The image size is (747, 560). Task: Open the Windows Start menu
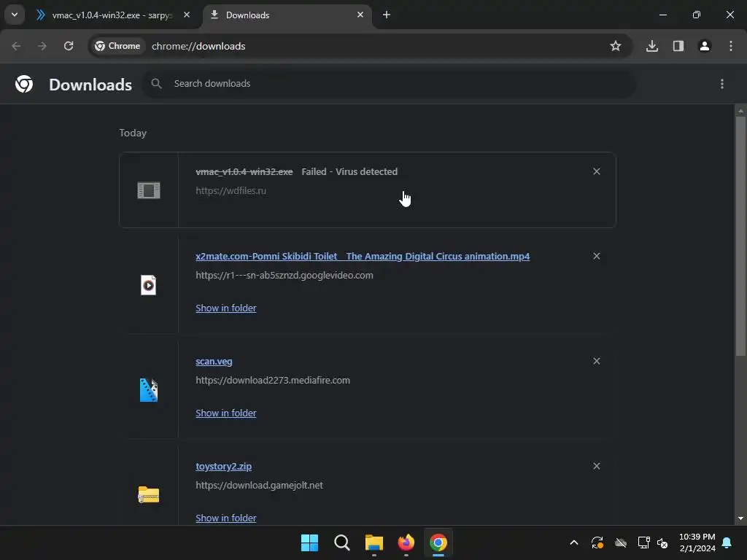pos(309,542)
